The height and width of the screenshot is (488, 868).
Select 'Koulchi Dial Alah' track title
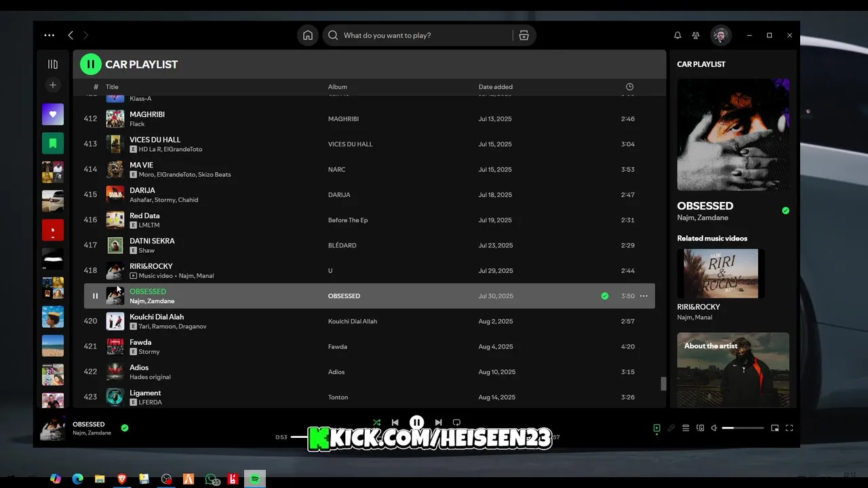[157, 317]
